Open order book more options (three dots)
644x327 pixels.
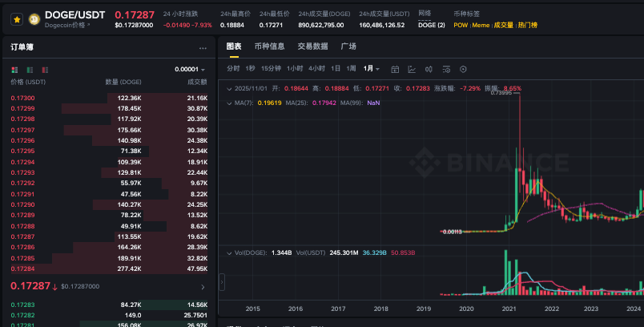point(203,47)
